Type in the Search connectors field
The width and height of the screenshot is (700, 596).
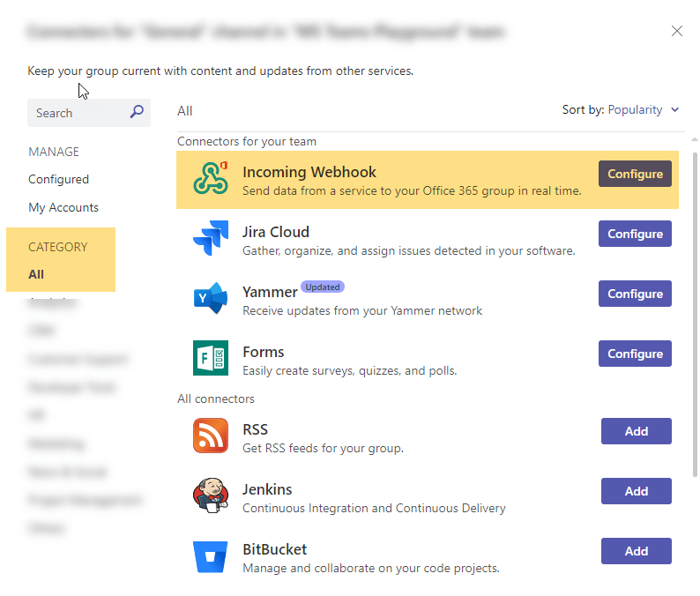tap(79, 113)
